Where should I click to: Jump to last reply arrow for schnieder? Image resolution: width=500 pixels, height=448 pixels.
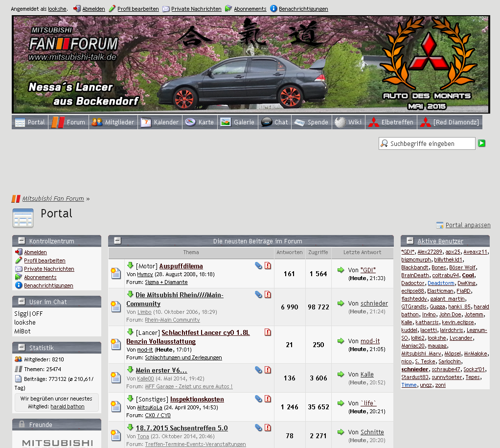click(341, 303)
